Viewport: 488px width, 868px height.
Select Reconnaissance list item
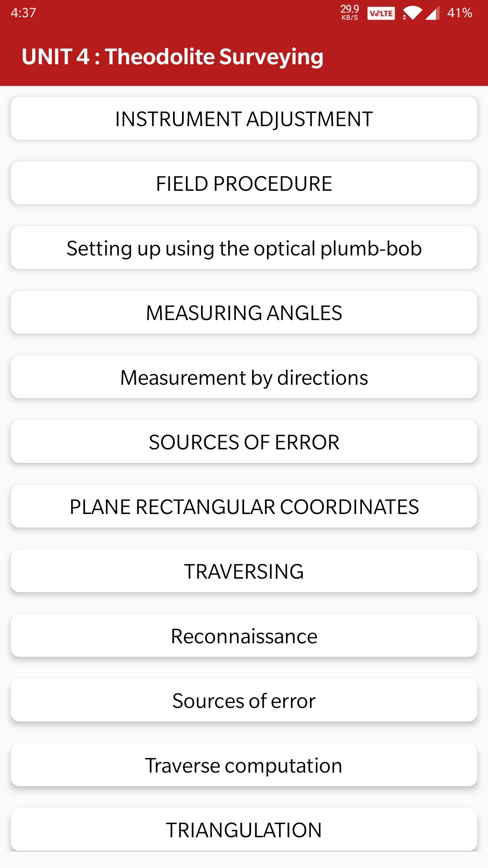pyautogui.click(x=244, y=636)
